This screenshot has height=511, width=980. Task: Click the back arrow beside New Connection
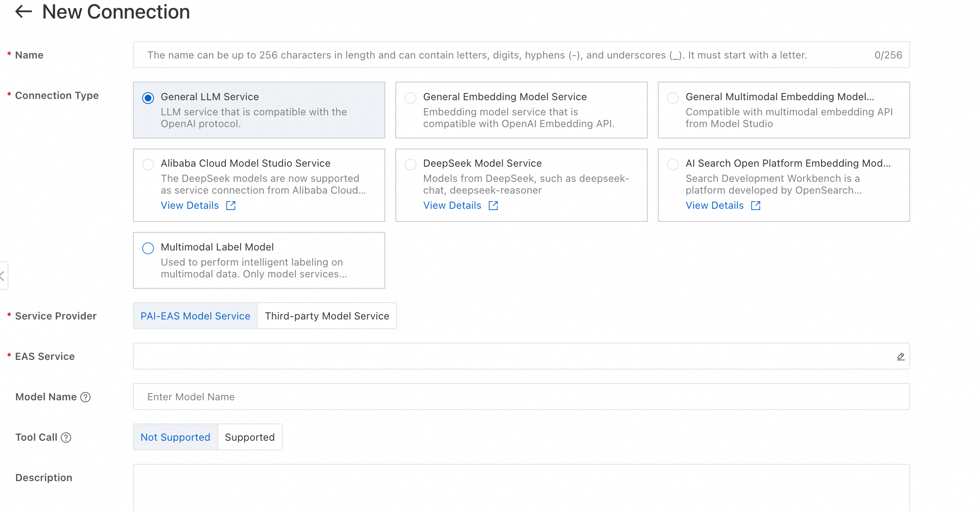(x=24, y=12)
